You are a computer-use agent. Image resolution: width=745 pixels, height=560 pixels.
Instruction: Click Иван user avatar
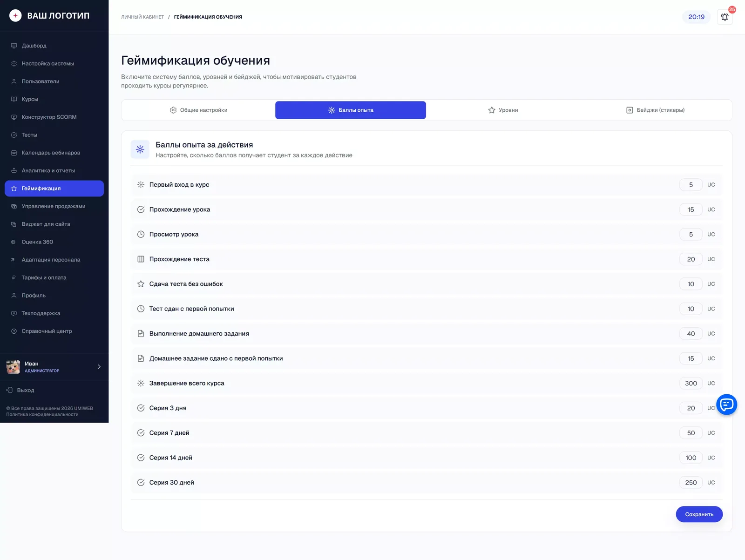(x=13, y=367)
